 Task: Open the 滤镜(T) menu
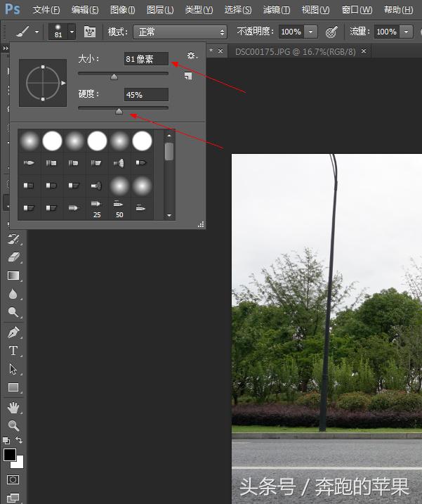click(x=277, y=10)
